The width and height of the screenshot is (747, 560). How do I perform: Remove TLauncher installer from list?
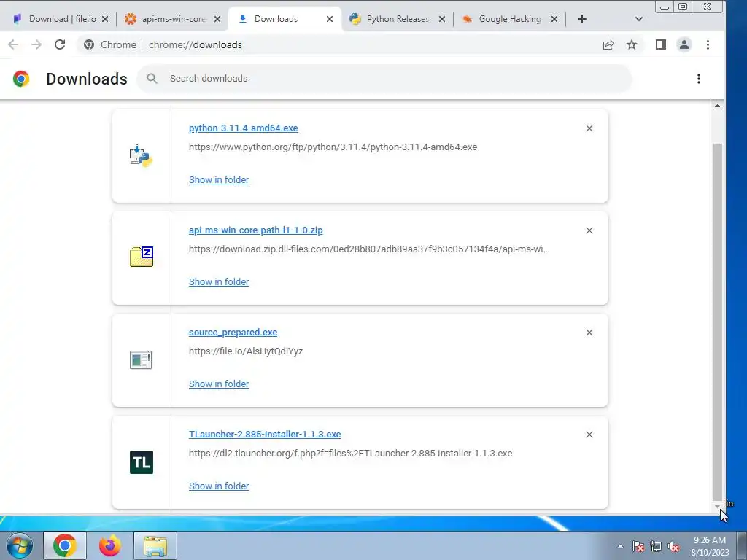pos(589,435)
